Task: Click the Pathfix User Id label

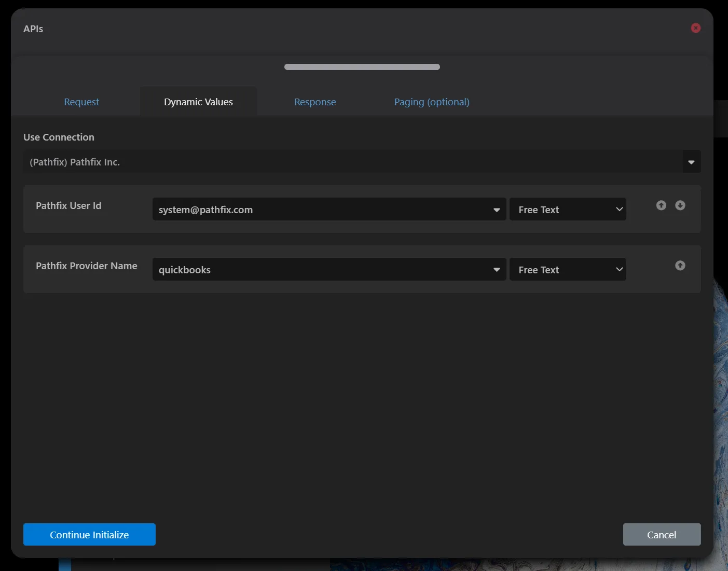Action: coord(68,205)
